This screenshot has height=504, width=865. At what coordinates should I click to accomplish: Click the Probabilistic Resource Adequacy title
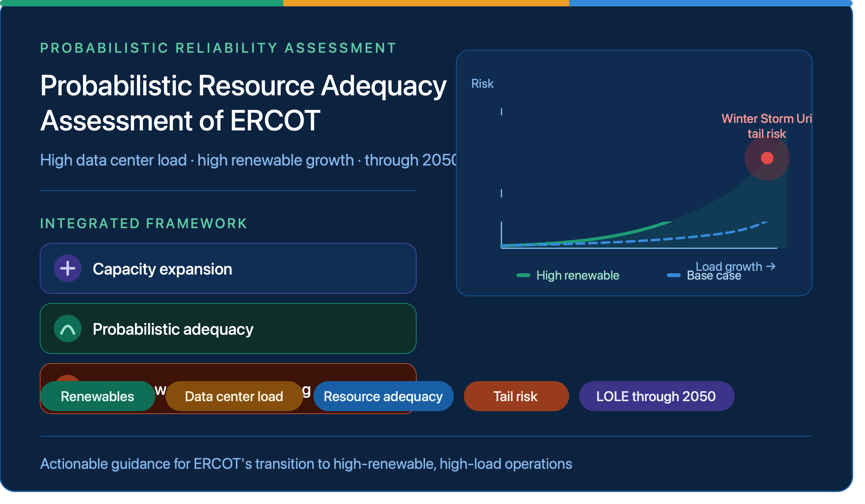pyautogui.click(x=243, y=103)
